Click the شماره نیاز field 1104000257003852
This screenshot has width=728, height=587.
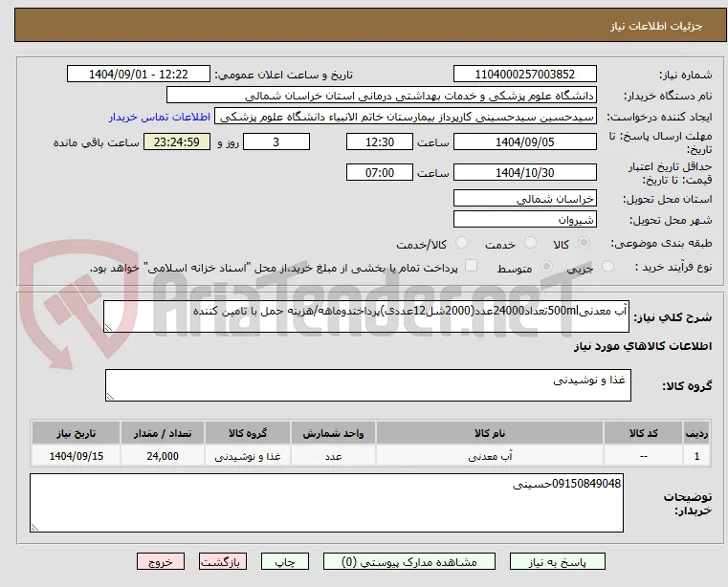coord(524,75)
